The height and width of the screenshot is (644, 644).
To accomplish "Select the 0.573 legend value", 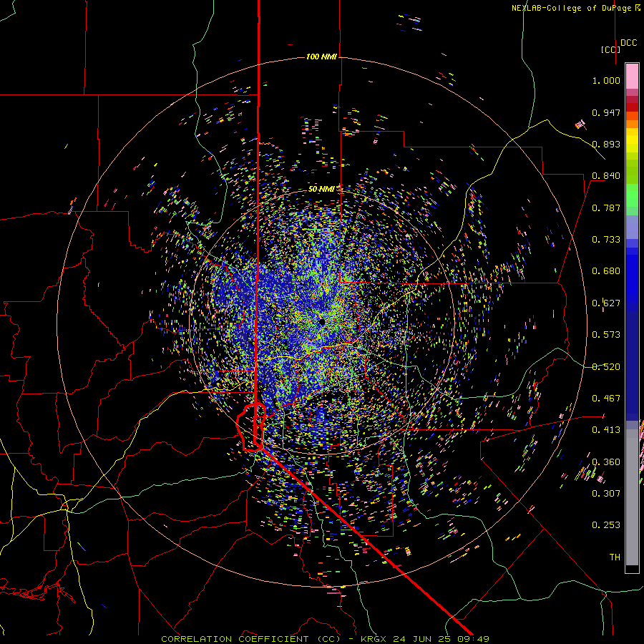I will click(606, 335).
